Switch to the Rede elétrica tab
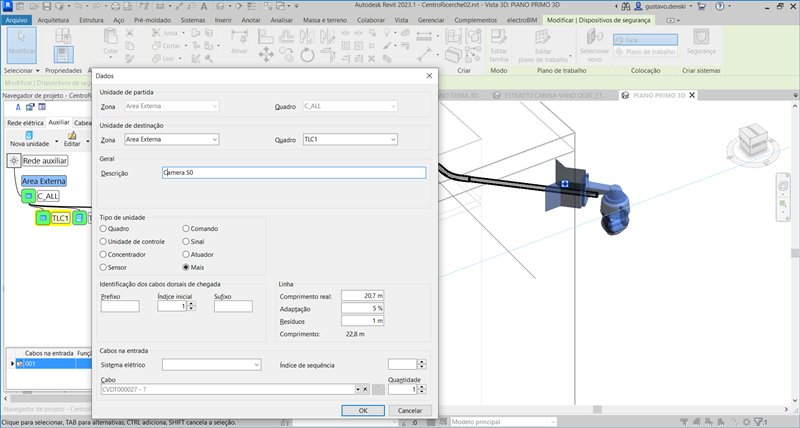800x428 pixels. [26, 122]
